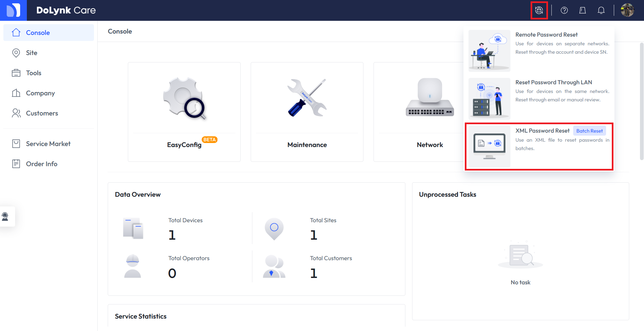
Task: Open the EasyConfig card label
Action: pyautogui.click(x=184, y=145)
